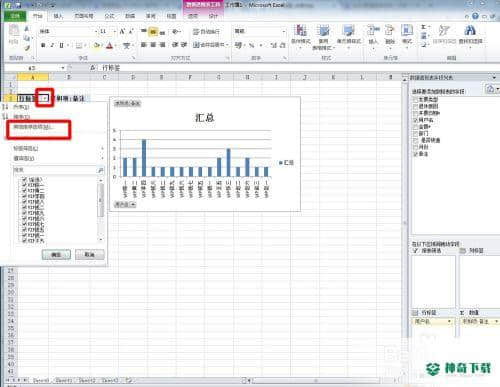Click the Format Painter brush icon

[27, 48]
